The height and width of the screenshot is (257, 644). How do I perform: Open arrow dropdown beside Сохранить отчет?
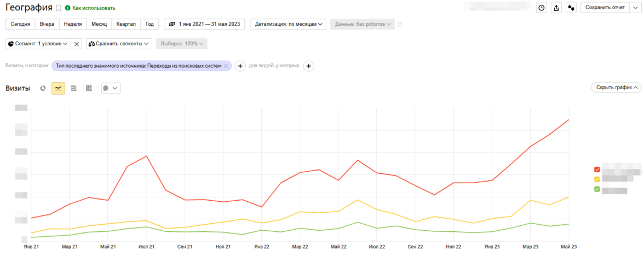[x=635, y=8]
